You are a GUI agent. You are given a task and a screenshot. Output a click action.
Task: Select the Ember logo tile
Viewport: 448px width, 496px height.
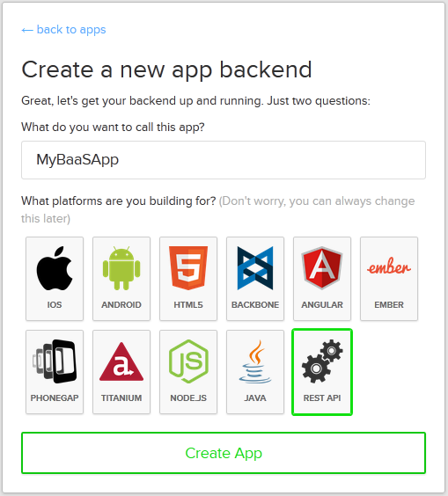(x=389, y=279)
